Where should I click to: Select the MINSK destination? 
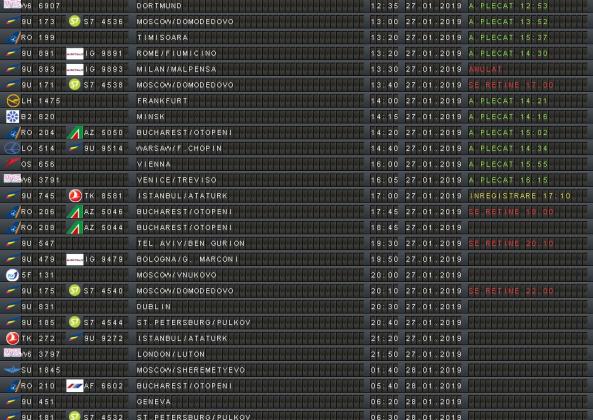pyautogui.click(x=151, y=117)
